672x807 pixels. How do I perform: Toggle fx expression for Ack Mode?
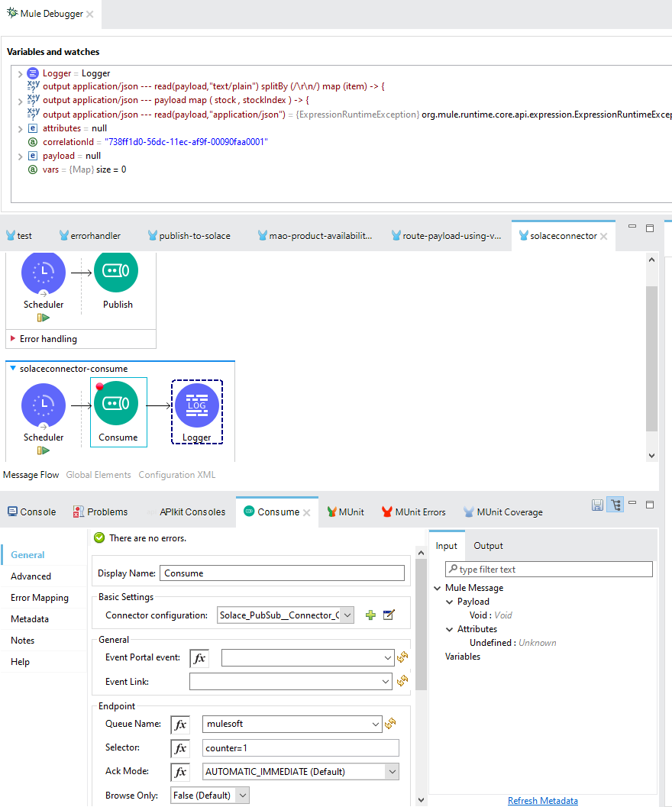coord(180,771)
